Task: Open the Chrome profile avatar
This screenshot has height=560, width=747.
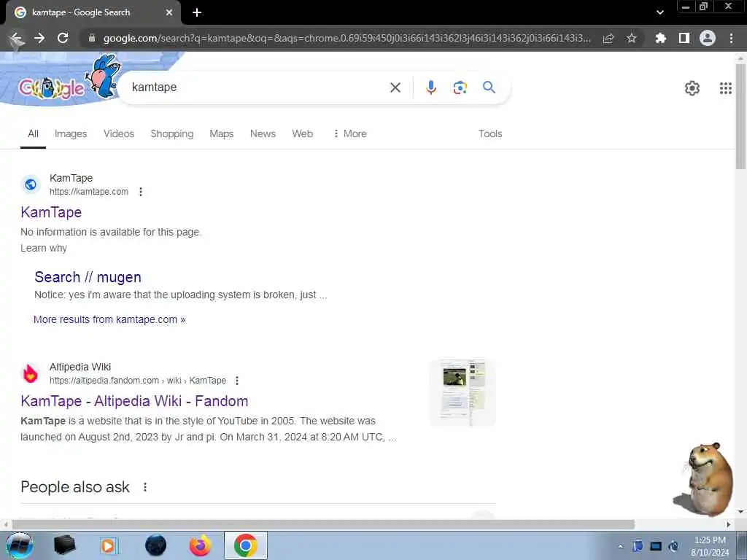Action: [708, 38]
